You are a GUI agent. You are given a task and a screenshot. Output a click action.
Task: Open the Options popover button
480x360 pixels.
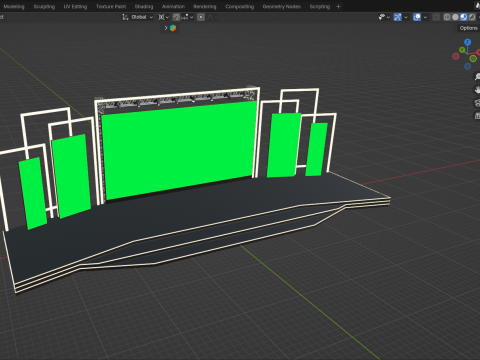click(468, 28)
